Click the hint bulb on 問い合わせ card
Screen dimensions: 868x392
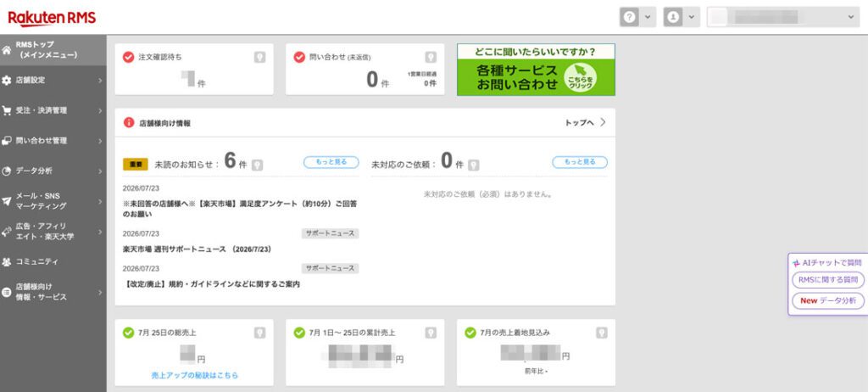[431, 57]
